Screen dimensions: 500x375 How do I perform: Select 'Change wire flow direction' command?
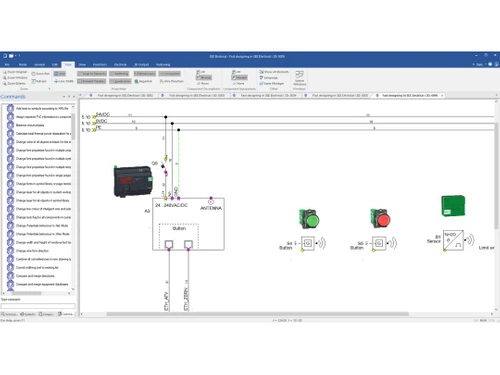pyautogui.click(x=32, y=251)
